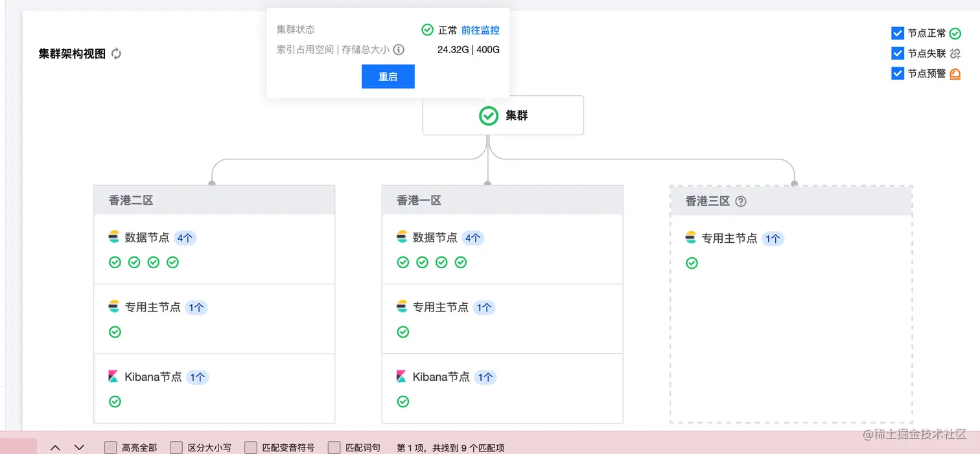This screenshot has width=980, height=454.
Task: Click first 数据节点 status check in 香港二区
Action: tap(115, 262)
